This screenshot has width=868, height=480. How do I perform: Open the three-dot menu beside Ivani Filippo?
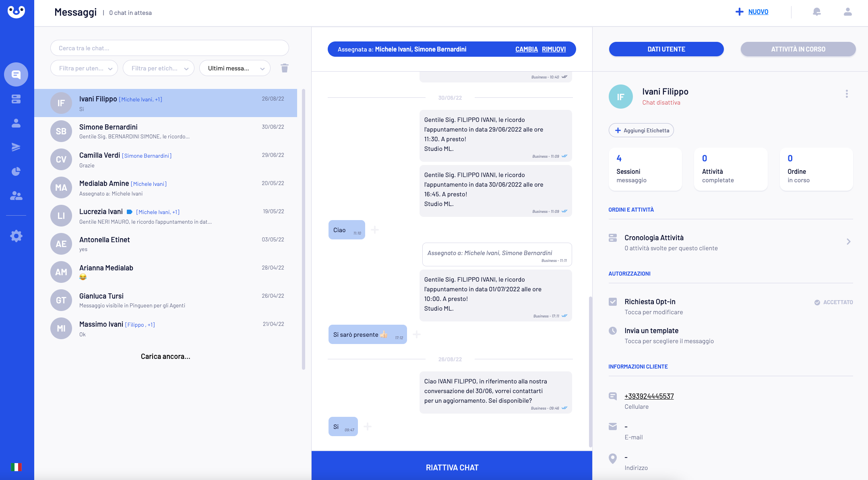point(847,94)
